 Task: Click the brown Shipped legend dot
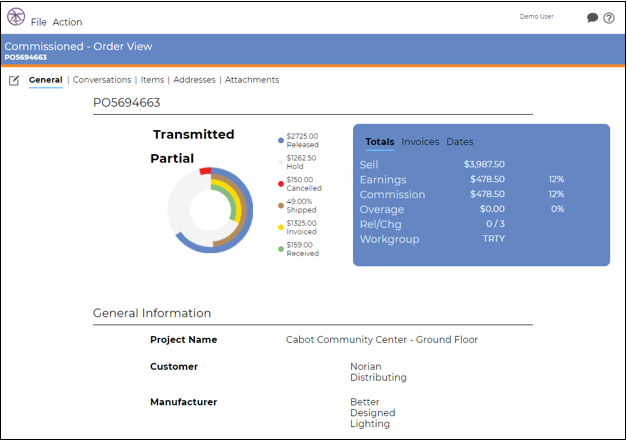[281, 206]
